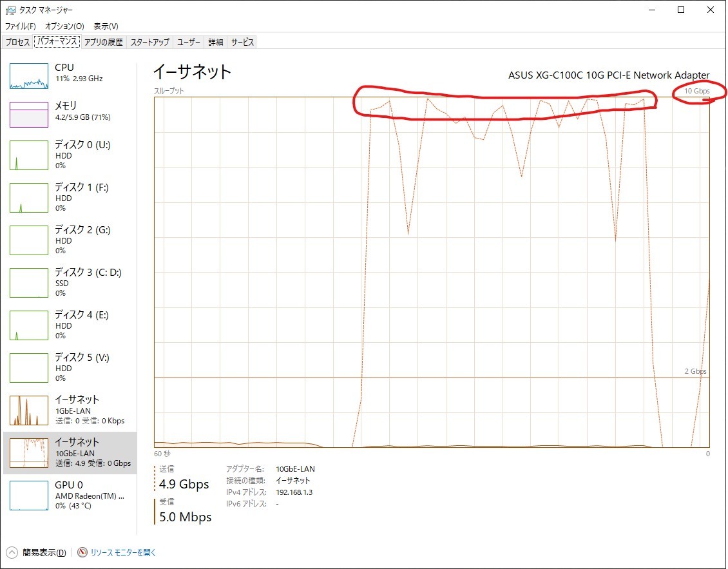Image resolution: width=728 pixels, height=569 pixels.
Task: Click the 2 Gbps scale label
Action: pyautogui.click(x=696, y=371)
